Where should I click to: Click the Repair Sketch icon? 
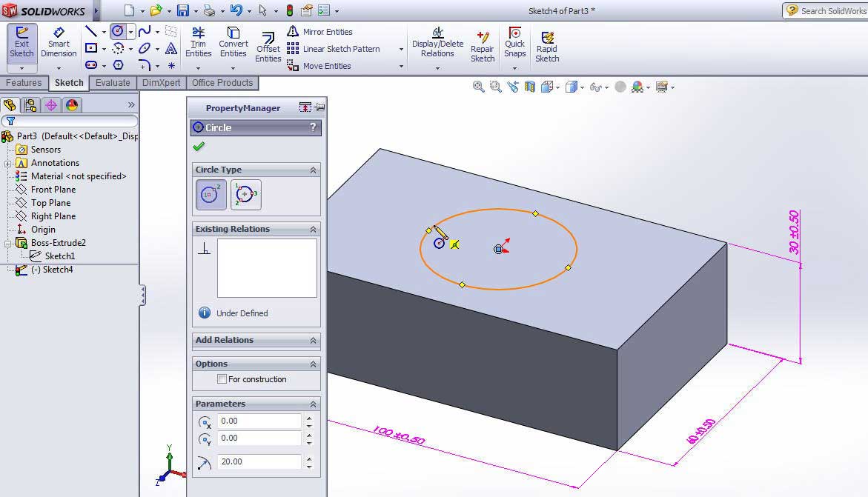(482, 47)
